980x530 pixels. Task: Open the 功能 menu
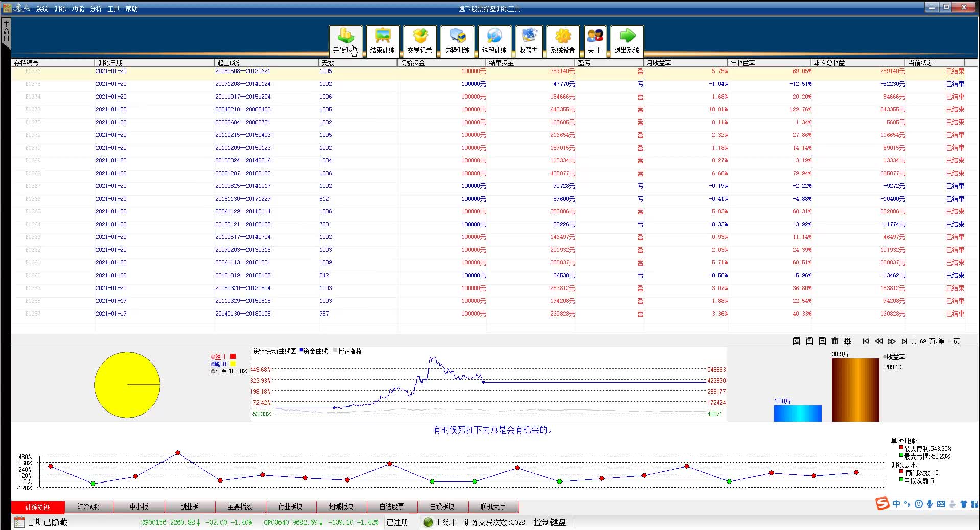[x=78, y=9]
